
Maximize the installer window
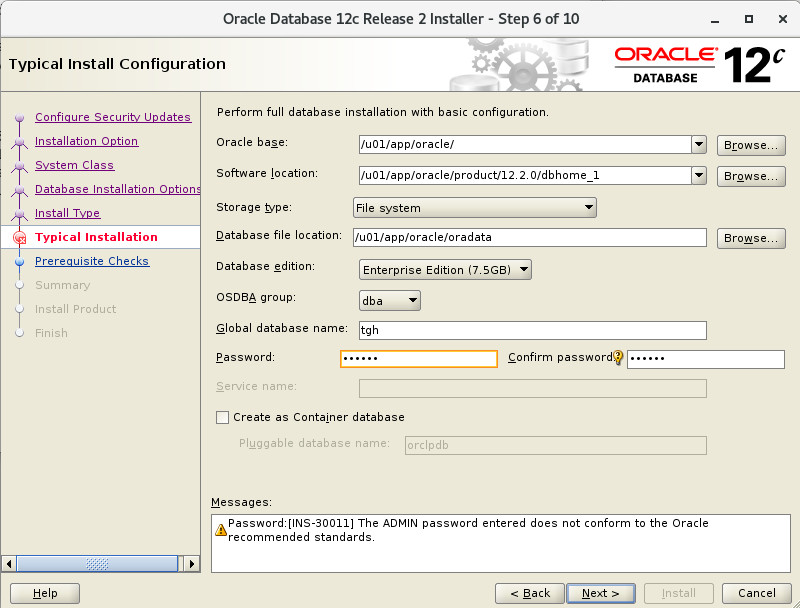748,19
